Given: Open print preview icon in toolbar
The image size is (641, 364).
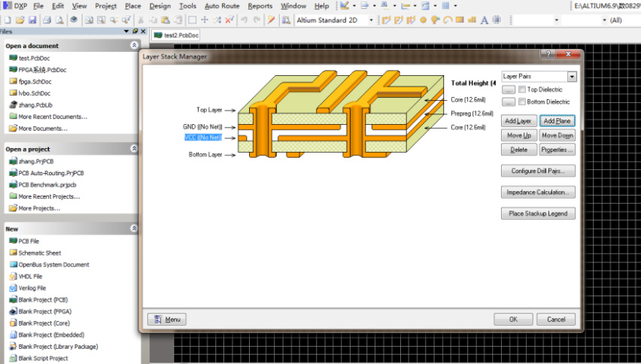Looking at the screenshot, I should pos(59,20).
